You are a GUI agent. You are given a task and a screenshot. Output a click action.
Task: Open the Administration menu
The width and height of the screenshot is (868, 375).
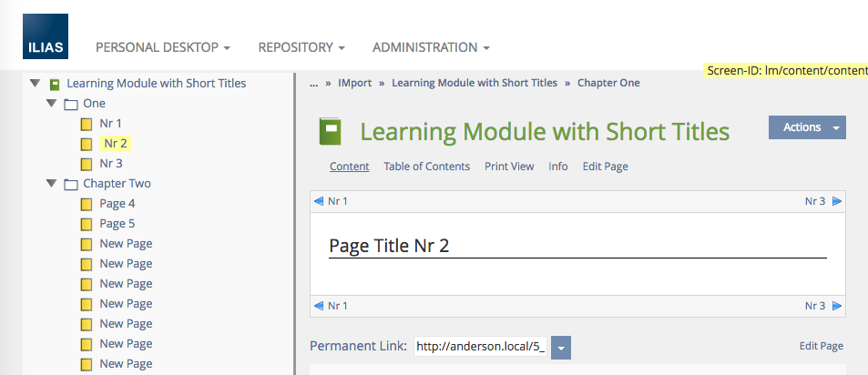click(x=431, y=47)
